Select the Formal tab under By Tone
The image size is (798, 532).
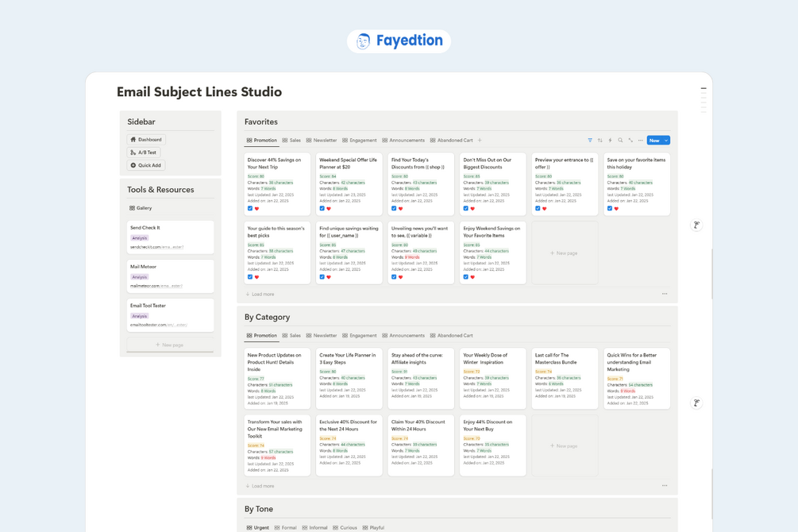[286, 528]
